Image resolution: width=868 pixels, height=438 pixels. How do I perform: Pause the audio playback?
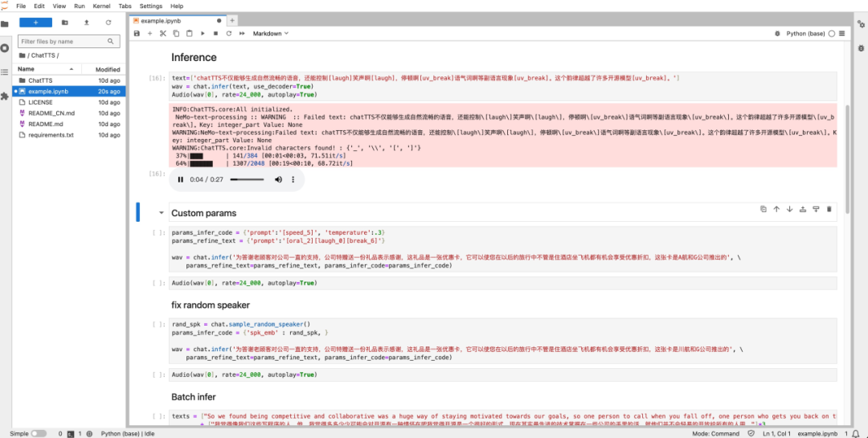tap(181, 179)
